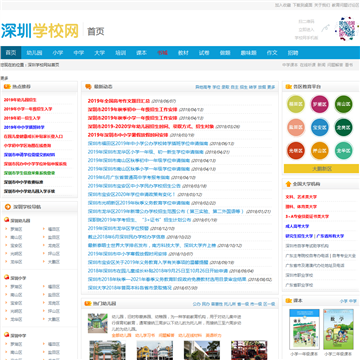Open the 教材 navigation menu item
This screenshot has height=360, width=360.
(x=183, y=53)
